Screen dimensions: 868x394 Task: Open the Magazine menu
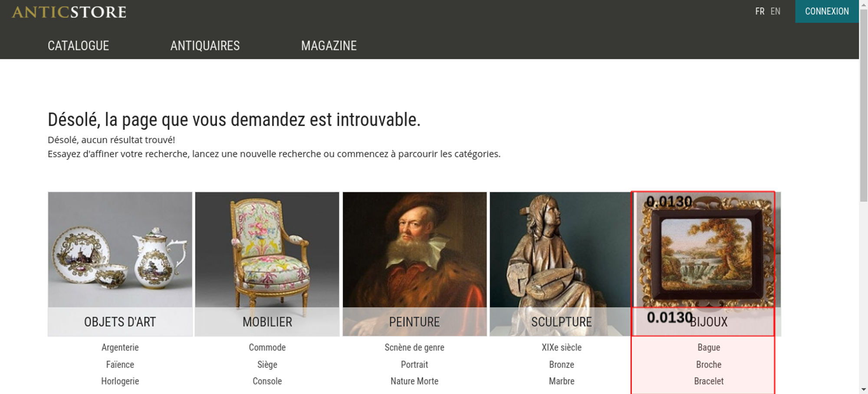click(x=329, y=46)
